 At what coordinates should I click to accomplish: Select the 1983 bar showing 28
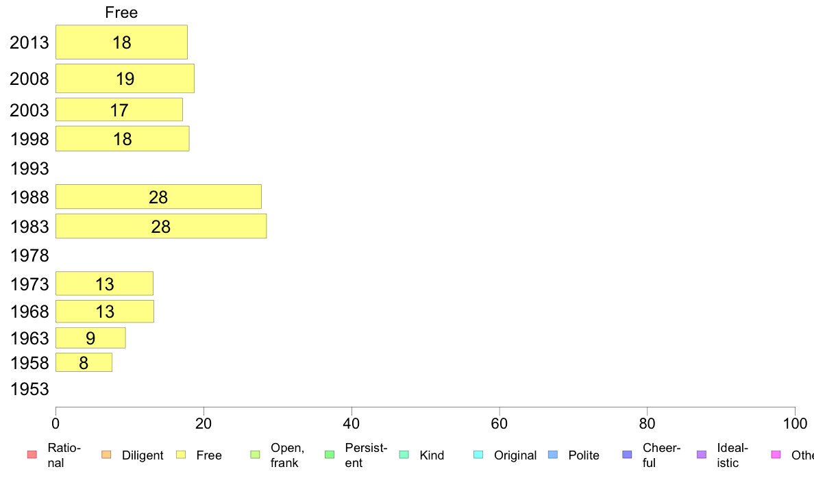point(161,226)
